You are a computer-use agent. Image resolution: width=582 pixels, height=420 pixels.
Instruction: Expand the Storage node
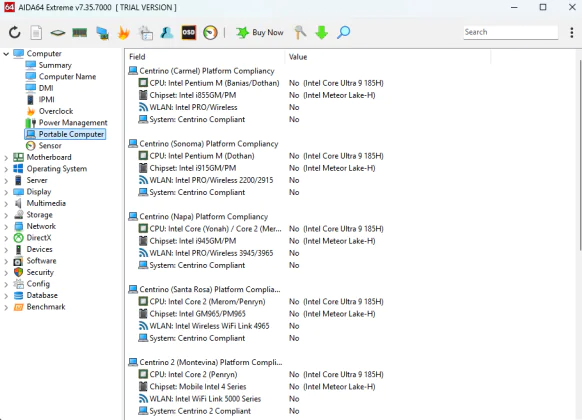[x=6, y=215]
